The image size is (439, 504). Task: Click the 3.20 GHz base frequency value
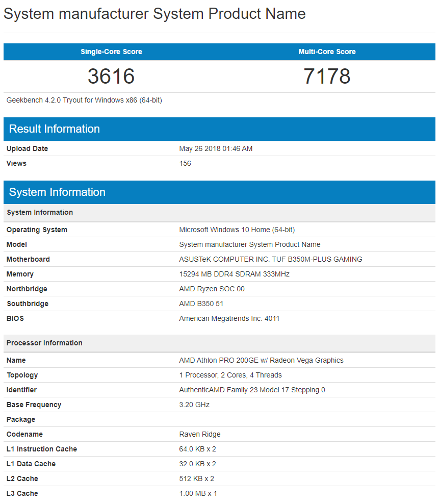tap(194, 405)
